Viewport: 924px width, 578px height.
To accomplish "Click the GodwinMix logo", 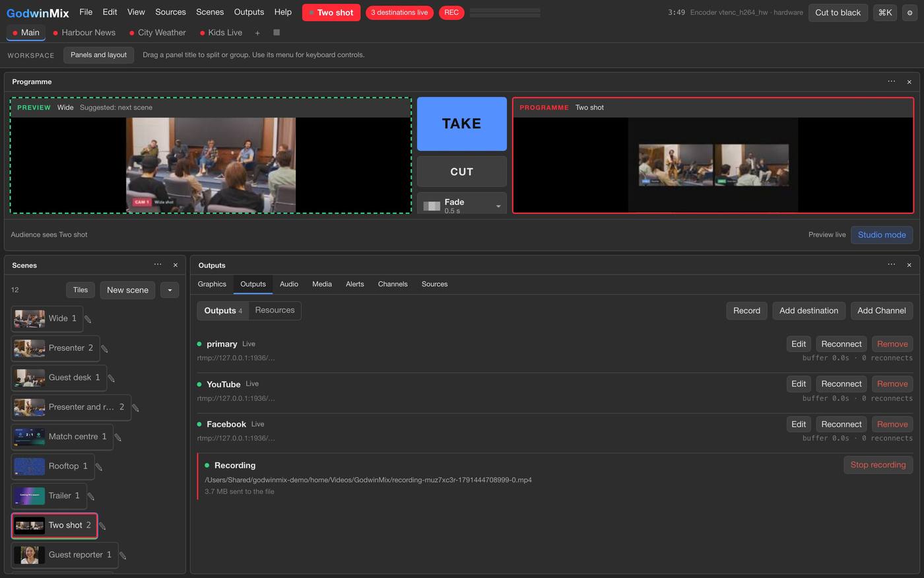I will (x=38, y=13).
